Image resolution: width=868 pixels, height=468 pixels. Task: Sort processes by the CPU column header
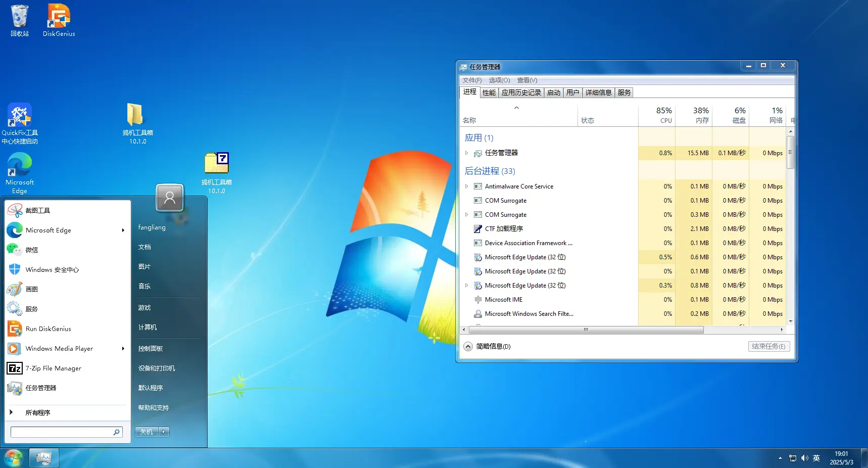[656, 115]
